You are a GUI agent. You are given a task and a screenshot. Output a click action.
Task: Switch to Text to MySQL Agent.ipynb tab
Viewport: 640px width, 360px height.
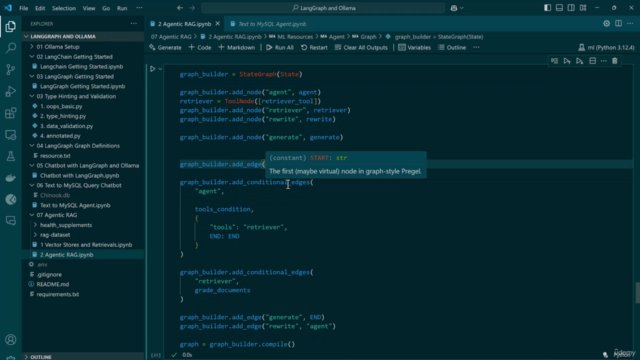click(x=269, y=24)
